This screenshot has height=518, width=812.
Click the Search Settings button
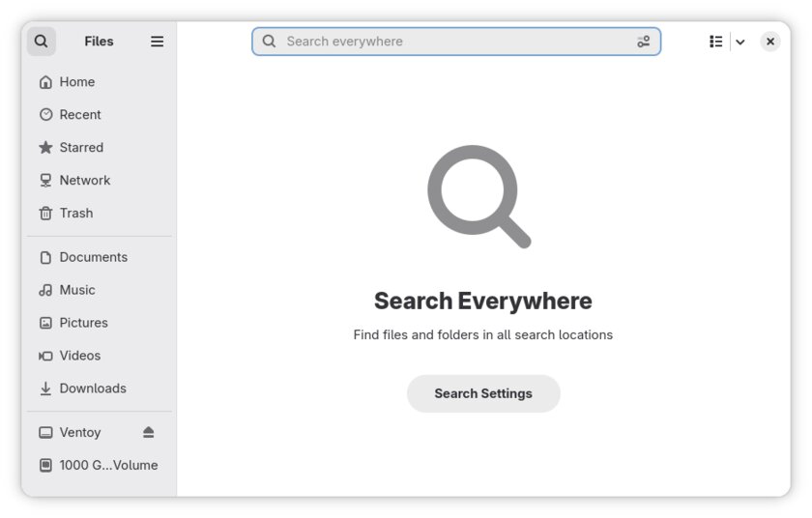pyautogui.click(x=483, y=393)
